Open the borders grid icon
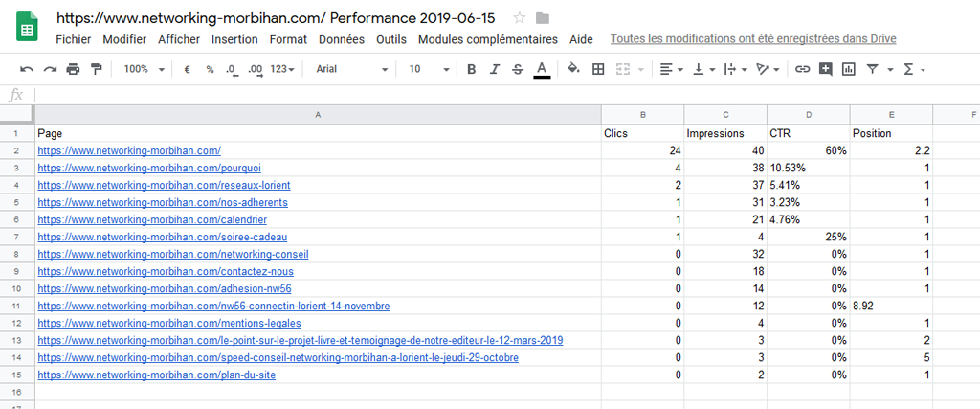 coord(598,69)
